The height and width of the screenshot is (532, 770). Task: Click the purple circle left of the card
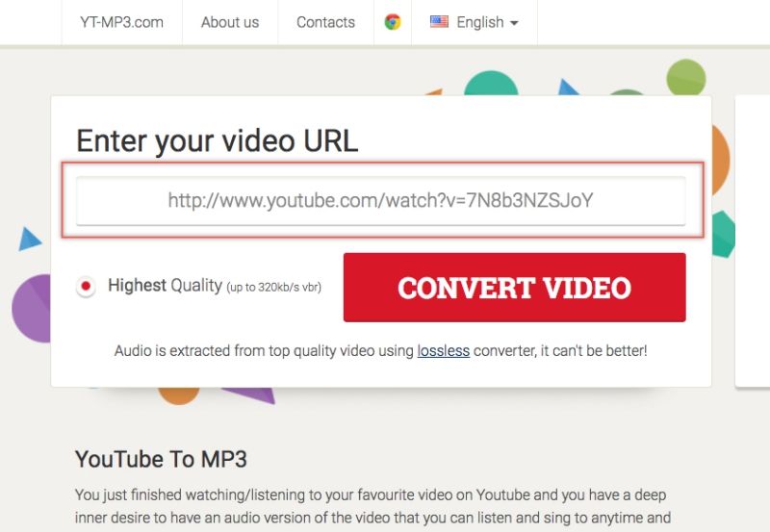click(32, 308)
